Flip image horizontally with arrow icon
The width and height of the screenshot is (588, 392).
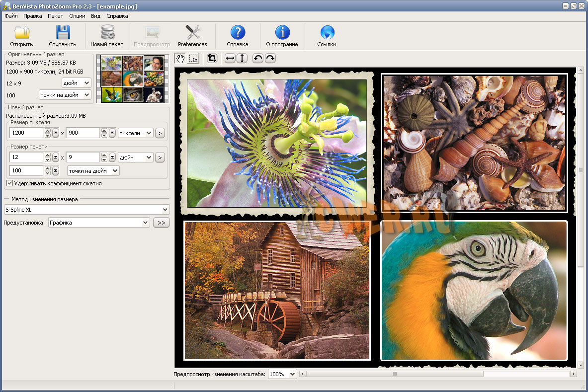230,59
